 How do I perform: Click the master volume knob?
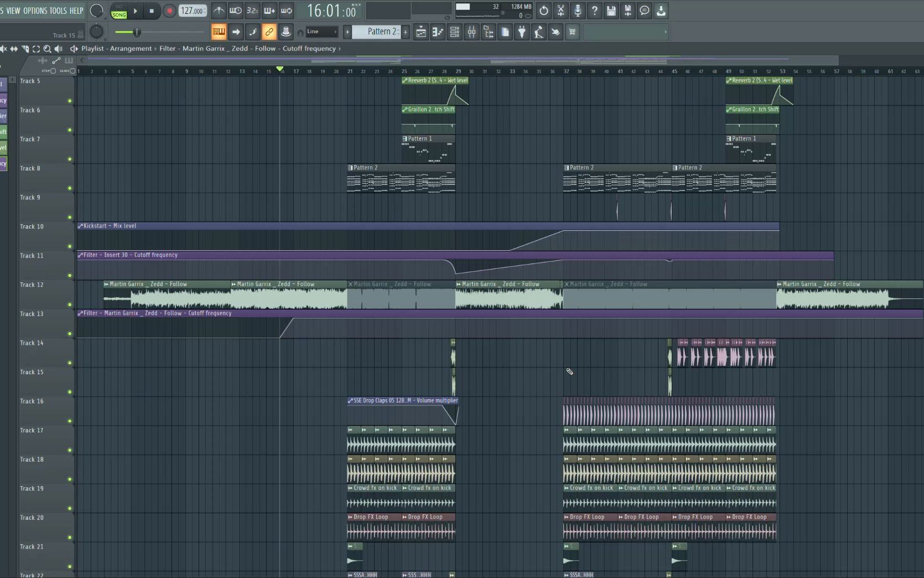96,11
